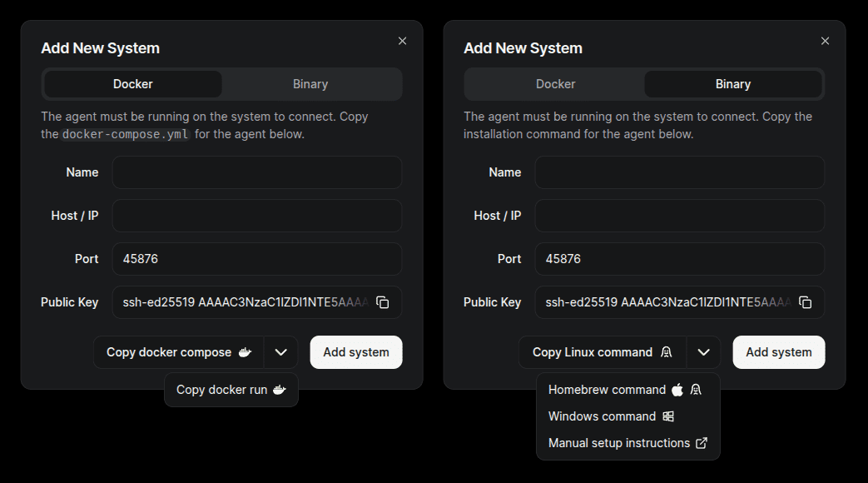Click the Docker whale icon on Copy docker compose

pyautogui.click(x=246, y=352)
